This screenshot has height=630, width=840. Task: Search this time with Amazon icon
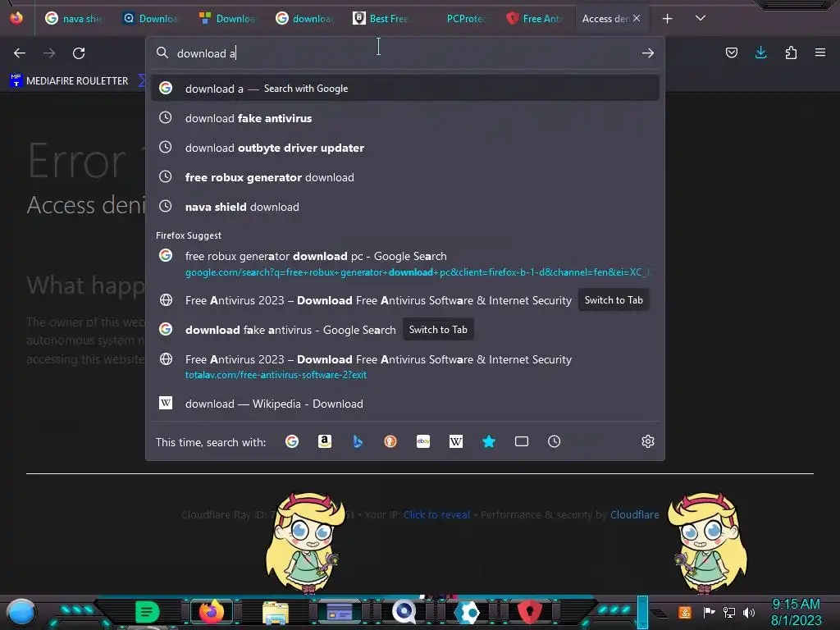coord(325,441)
